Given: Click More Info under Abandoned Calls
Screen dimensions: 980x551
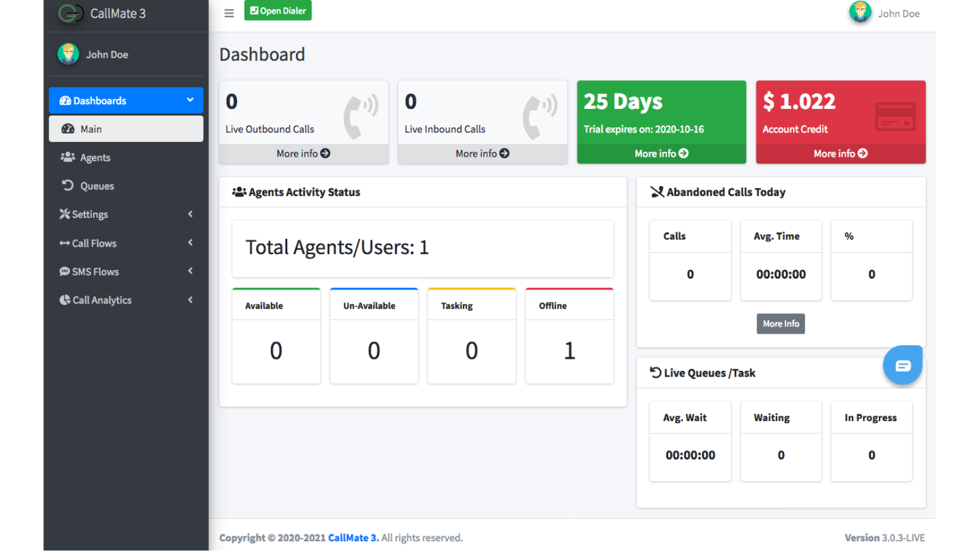Looking at the screenshot, I should (x=780, y=323).
